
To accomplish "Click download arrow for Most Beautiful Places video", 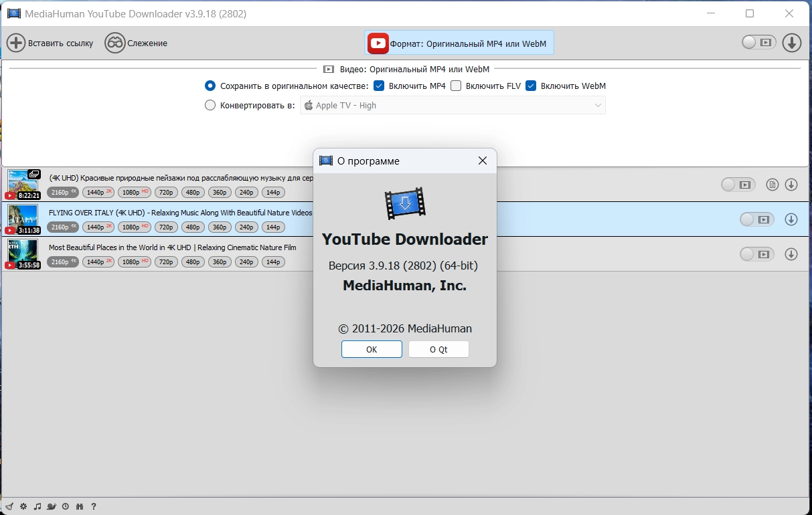I will tap(791, 254).
